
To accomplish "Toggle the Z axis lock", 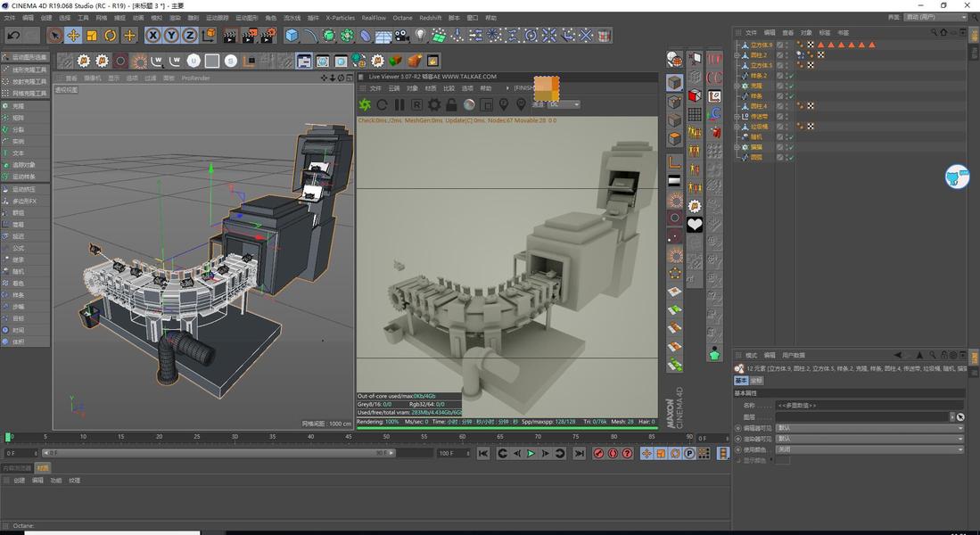I will click(189, 36).
